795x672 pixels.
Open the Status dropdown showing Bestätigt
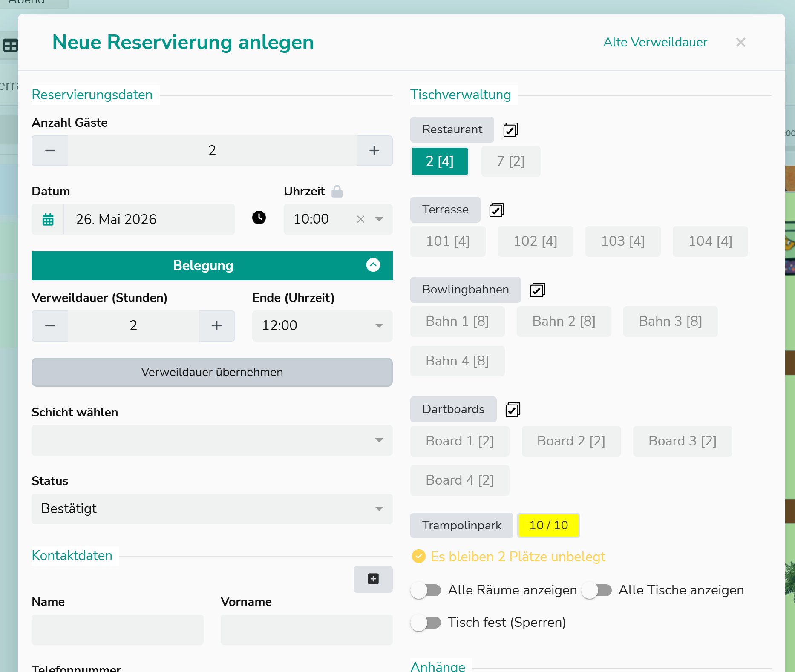(212, 508)
